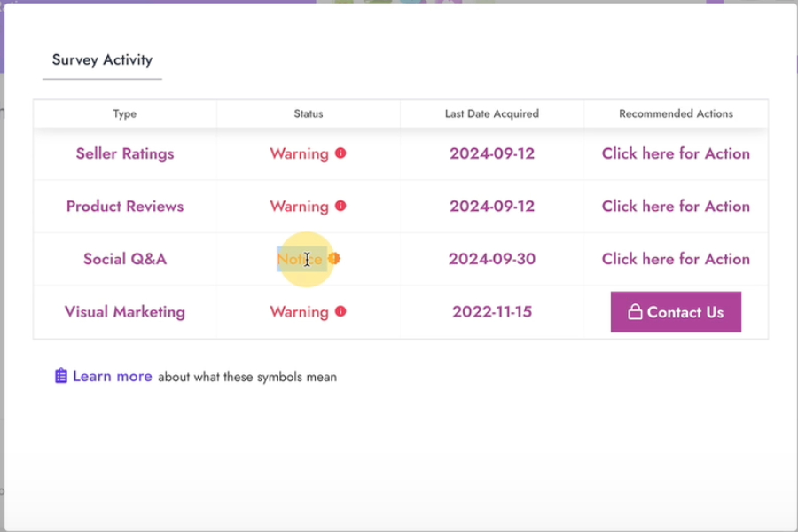Click the text about what these symbols mean
Viewport: 798px width, 532px height.
coord(247,377)
